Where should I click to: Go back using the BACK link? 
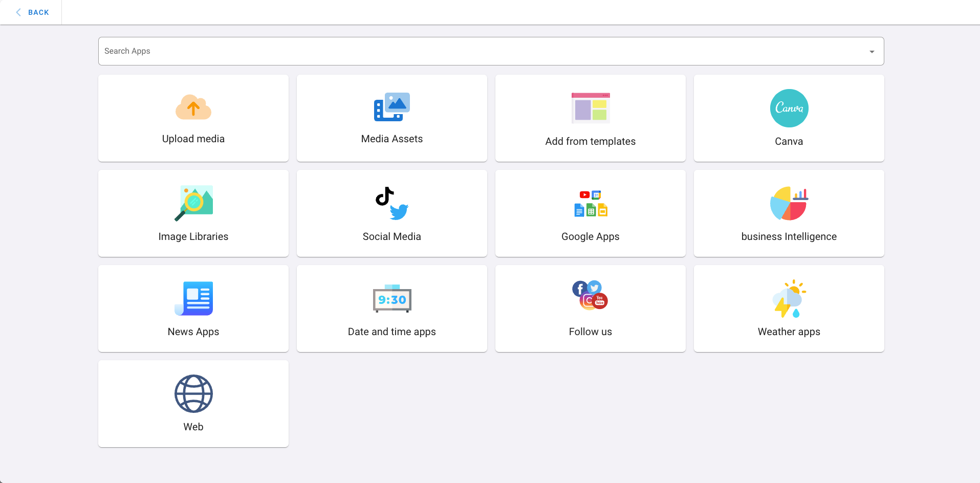tap(38, 12)
